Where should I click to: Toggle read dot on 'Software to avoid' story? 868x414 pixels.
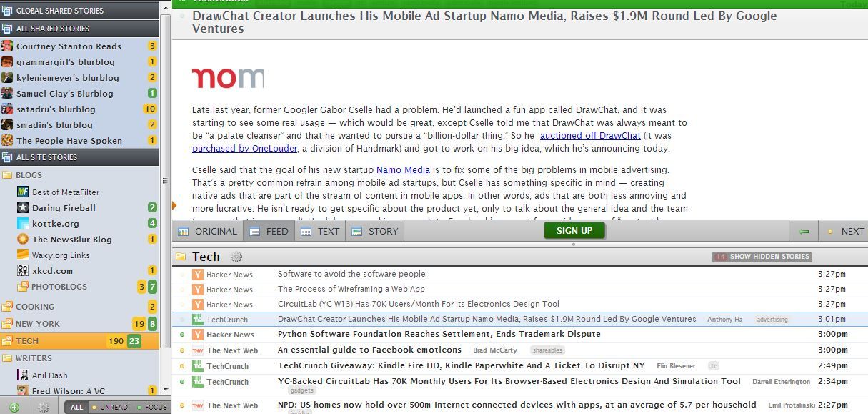[x=182, y=274]
